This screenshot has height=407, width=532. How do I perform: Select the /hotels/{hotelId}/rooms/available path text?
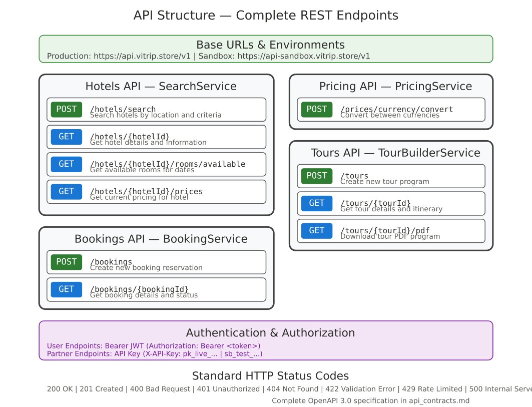168,164
